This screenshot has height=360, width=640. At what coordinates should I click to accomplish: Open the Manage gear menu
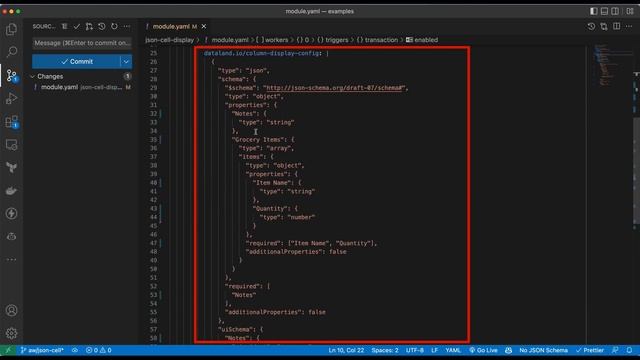coord(11,333)
